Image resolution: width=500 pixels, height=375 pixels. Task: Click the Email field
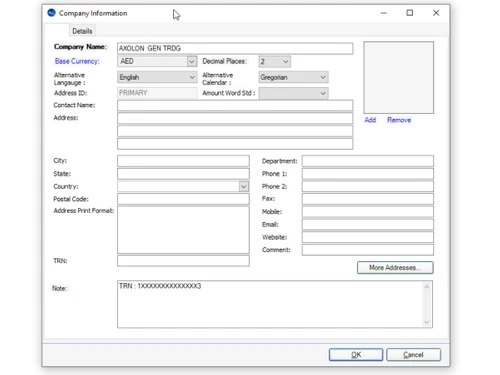(368, 224)
